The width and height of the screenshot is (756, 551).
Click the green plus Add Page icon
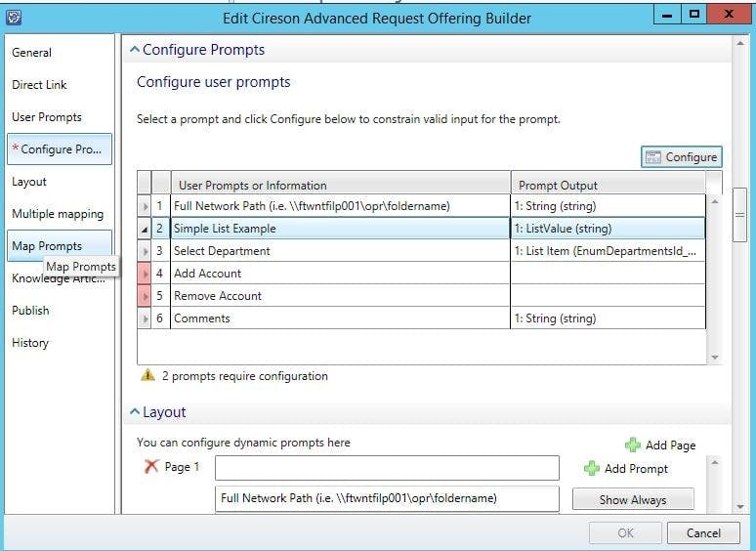point(633,445)
